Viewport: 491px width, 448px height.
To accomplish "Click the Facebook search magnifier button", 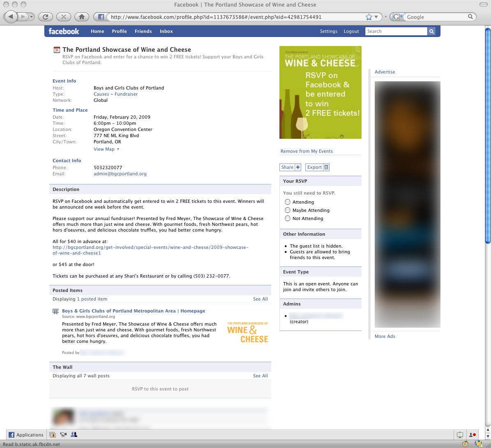I will pyautogui.click(x=431, y=31).
